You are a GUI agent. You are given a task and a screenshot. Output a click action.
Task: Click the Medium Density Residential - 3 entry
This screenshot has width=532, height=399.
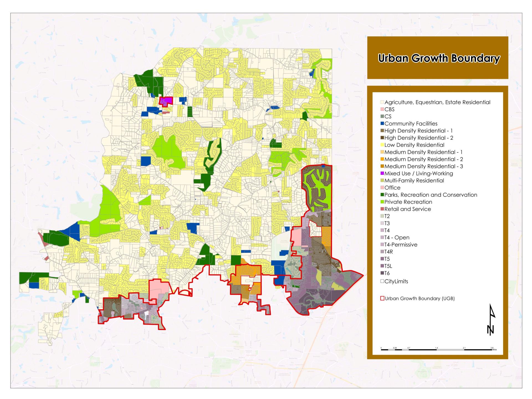(x=422, y=166)
